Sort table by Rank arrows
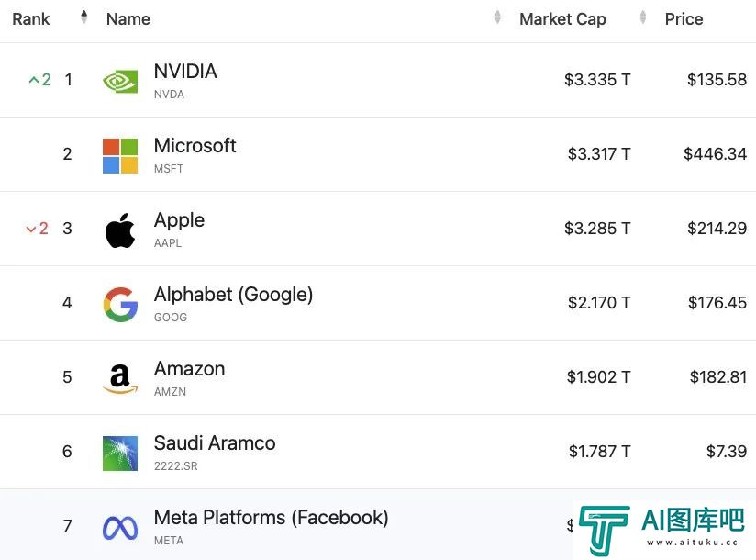Viewport: 756px width, 560px height. [x=83, y=17]
